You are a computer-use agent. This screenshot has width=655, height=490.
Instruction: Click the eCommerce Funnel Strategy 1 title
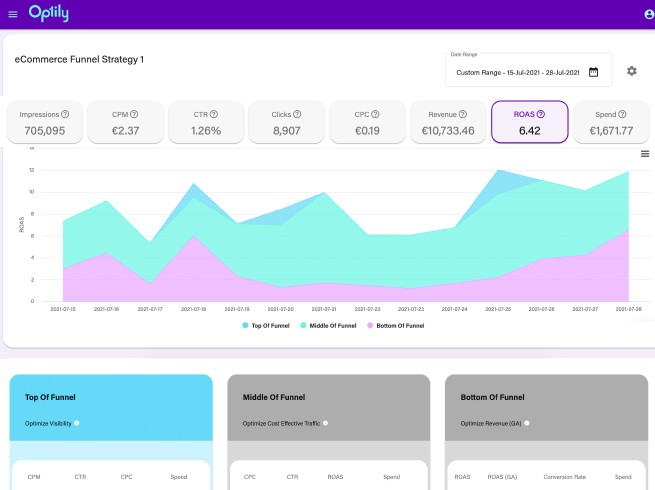pos(79,59)
